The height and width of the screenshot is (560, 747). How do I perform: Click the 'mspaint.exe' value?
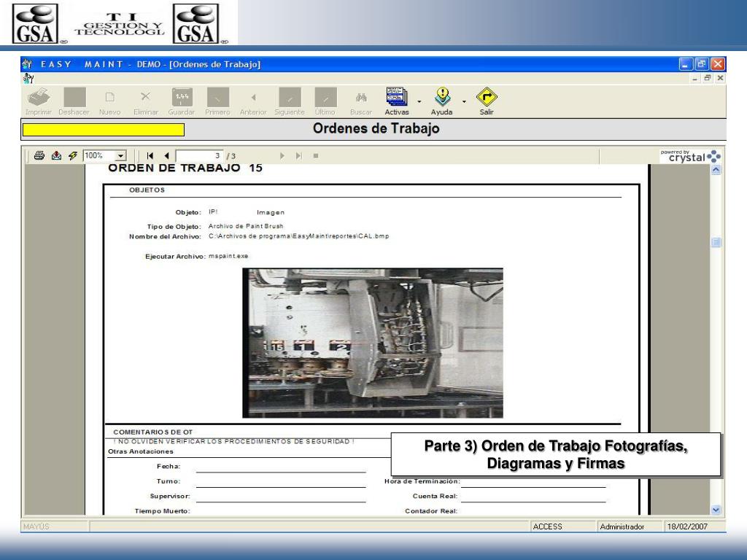coord(228,256)
